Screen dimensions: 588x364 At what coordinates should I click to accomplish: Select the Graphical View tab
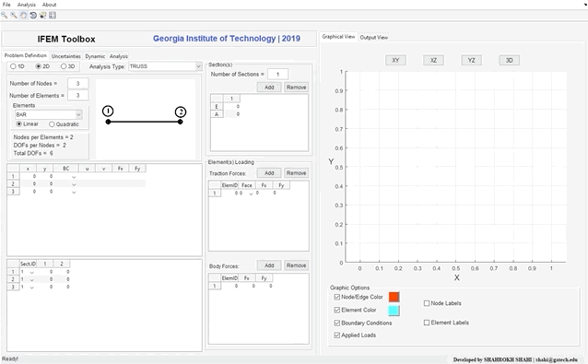338,36
